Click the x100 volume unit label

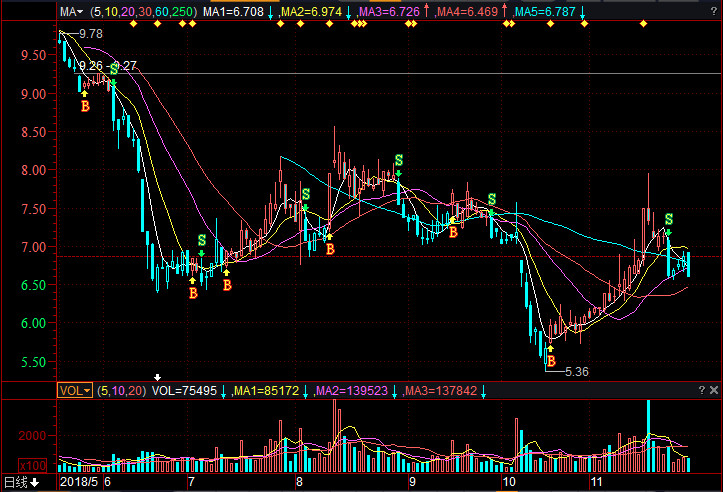coord(32,465)
